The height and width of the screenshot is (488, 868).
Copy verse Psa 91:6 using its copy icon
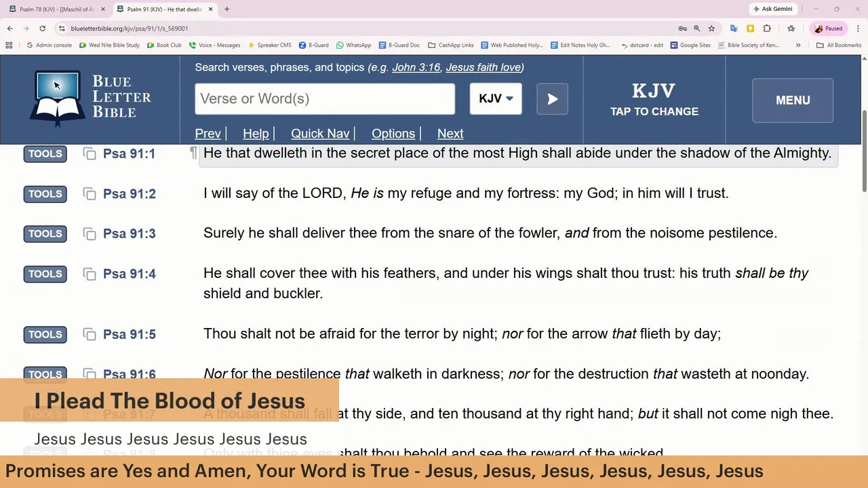(x=90, y=374)
